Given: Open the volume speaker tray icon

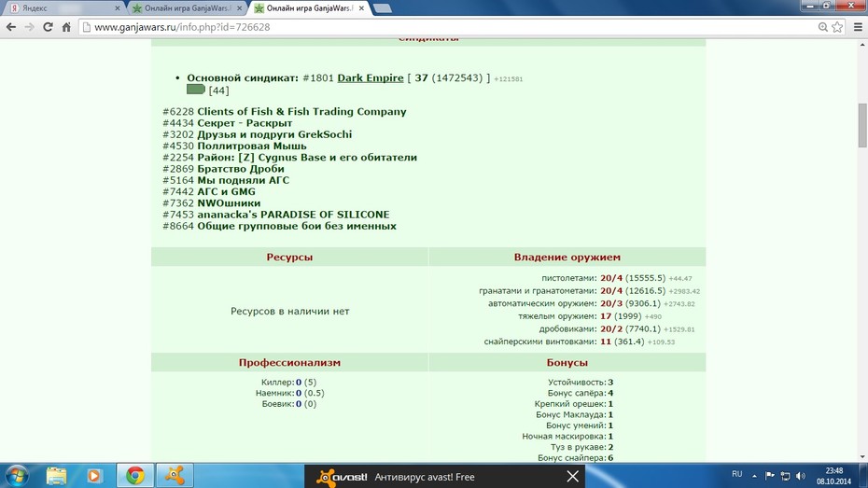Looking at the screenshot, I should [801, 476].
